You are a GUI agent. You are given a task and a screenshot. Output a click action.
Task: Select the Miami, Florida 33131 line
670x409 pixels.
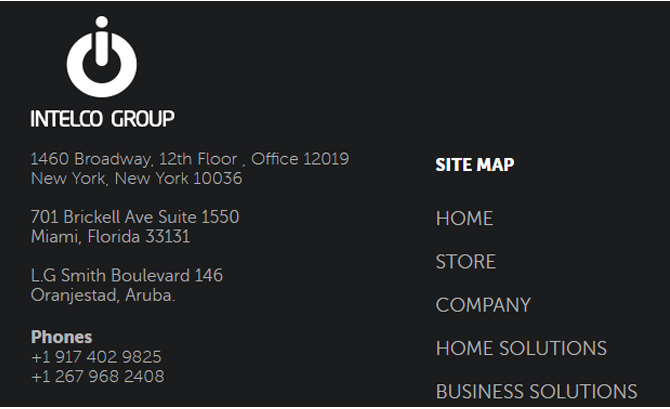tap(110, 236)
